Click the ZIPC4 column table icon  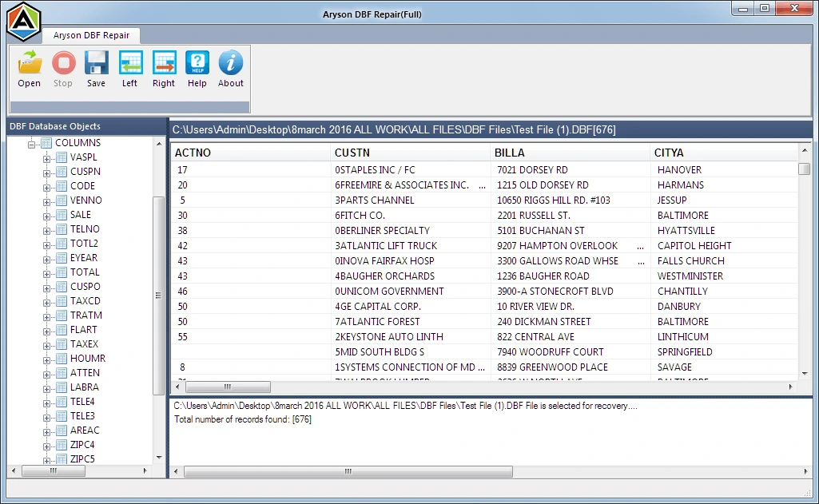click(x=62, y=444)
